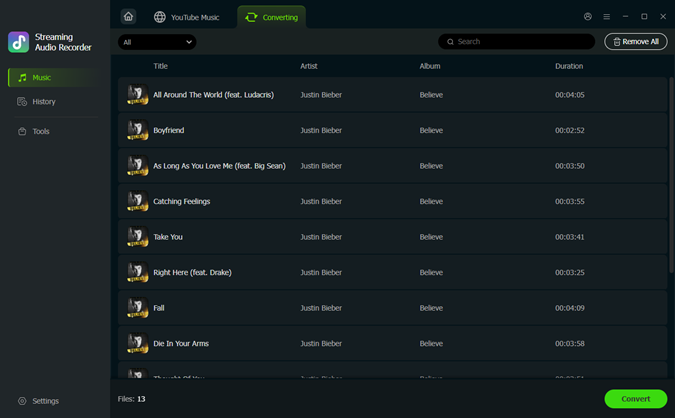Expand the All filter dropdown
Viewport: 675px width, 418px height.
[157, 42]
